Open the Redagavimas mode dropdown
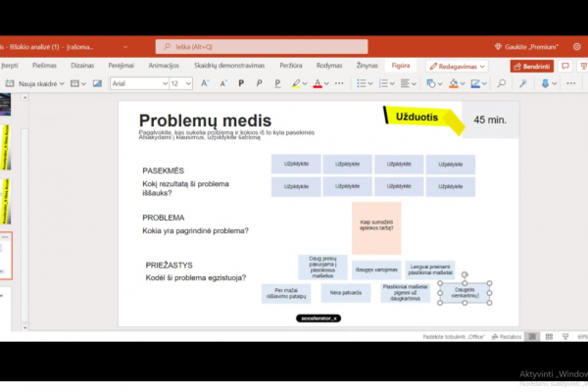Screen dimensions: 588x392 457,67
